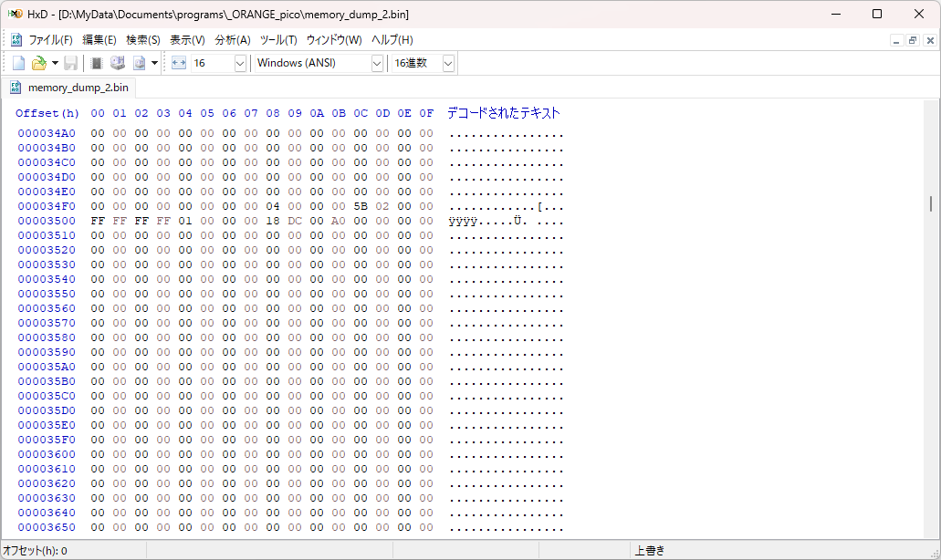Save using the floppy disk icon
Image resolution: width=941 pixels, height=560 pixels.
[x=71, y=63]
